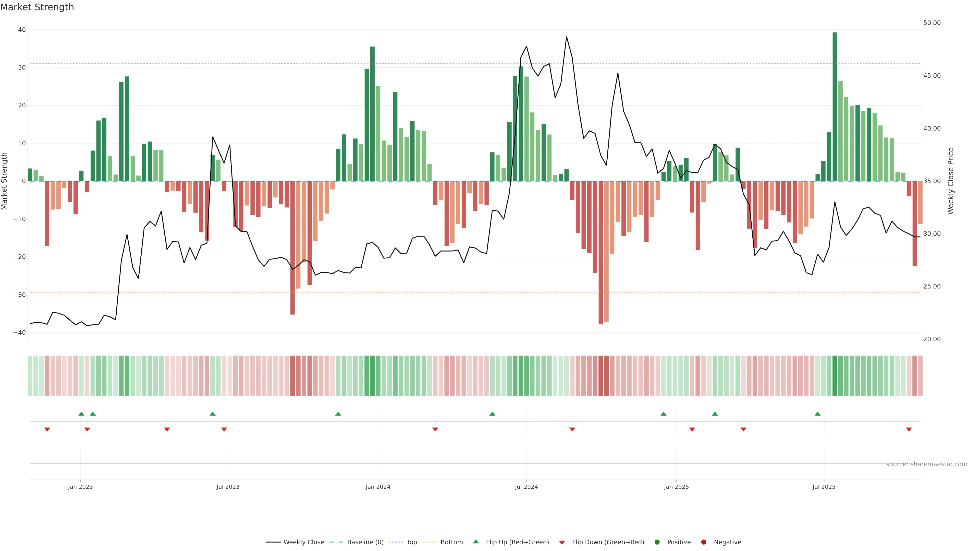
Task: Click tallest green bar in July 2025
Action: pos(835,106)
